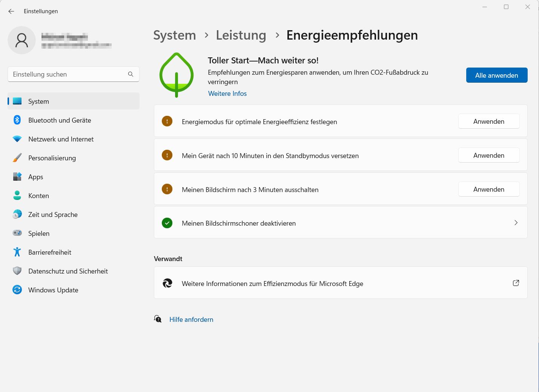Viewport: 539px width, 392px height.
Task: Select the Netzwerk und Internet icon
Action: tap(17, 139)
